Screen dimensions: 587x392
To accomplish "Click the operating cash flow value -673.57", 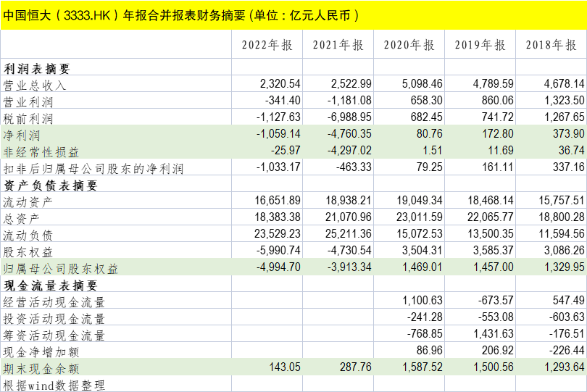I will pyautogui.click(x=496, y=300).
